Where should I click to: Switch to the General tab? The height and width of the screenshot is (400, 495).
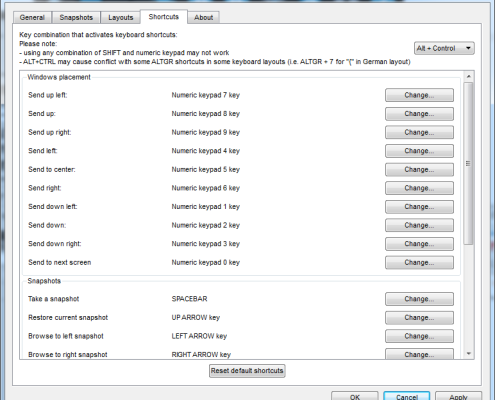click(32, 17)
